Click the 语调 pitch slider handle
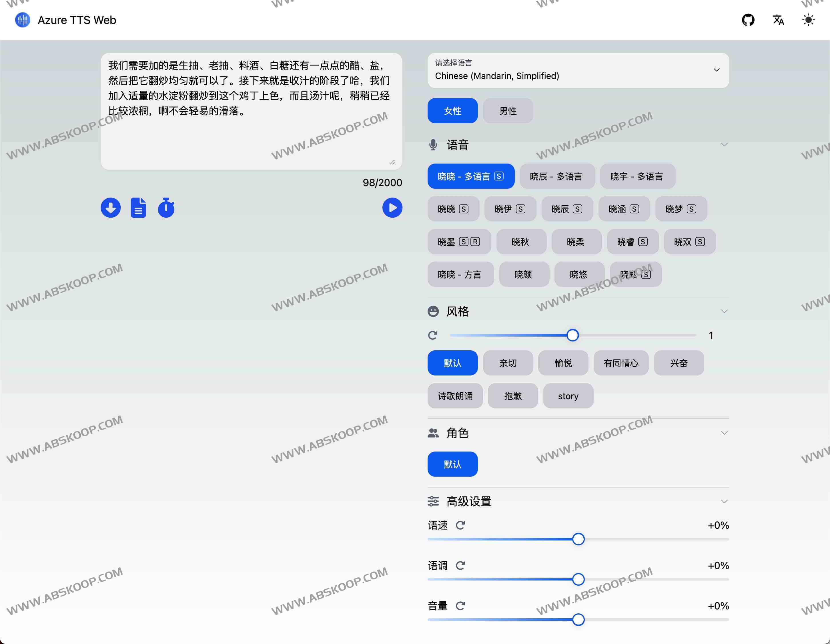The height and width of the screenshot is (644, 830). [x=578, y=579]
